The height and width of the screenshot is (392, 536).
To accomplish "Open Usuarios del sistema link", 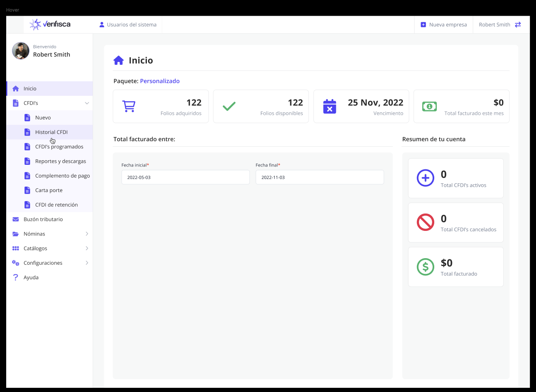I will tap(128, 25).
